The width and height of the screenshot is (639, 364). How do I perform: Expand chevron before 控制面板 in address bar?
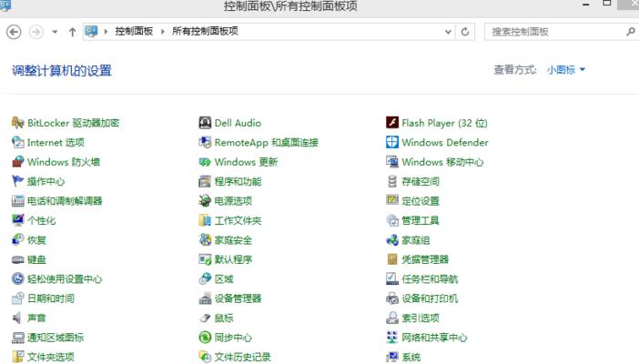tap(106, 31)
